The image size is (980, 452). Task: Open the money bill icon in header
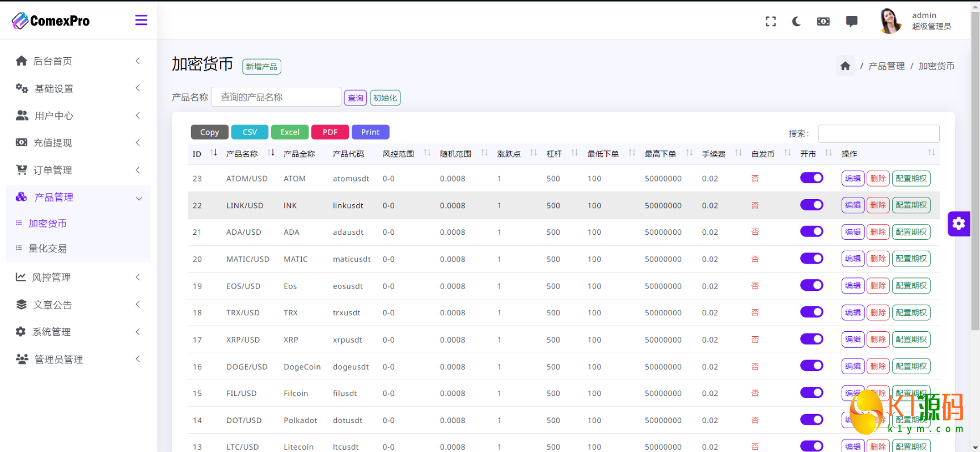[823, 22]
